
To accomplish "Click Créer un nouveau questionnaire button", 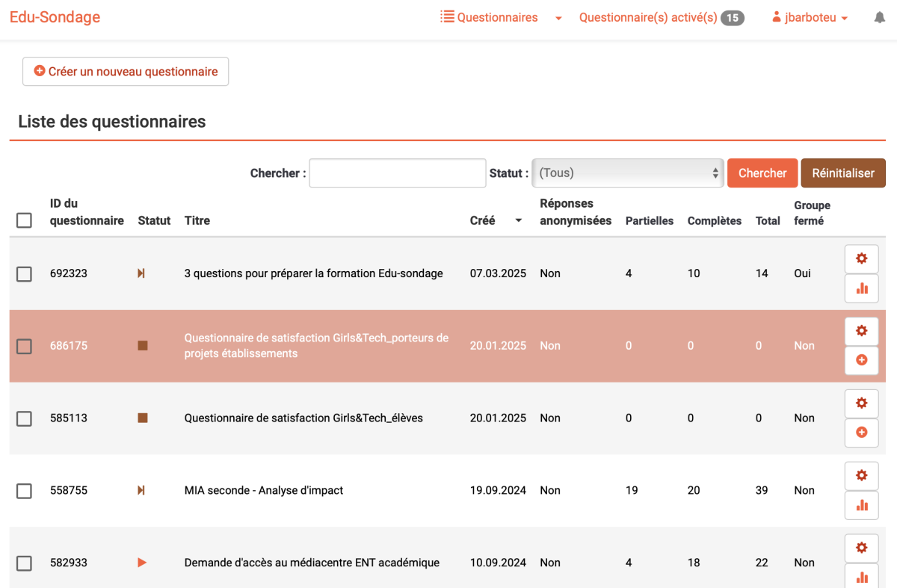I will click(x=126, y=72).
